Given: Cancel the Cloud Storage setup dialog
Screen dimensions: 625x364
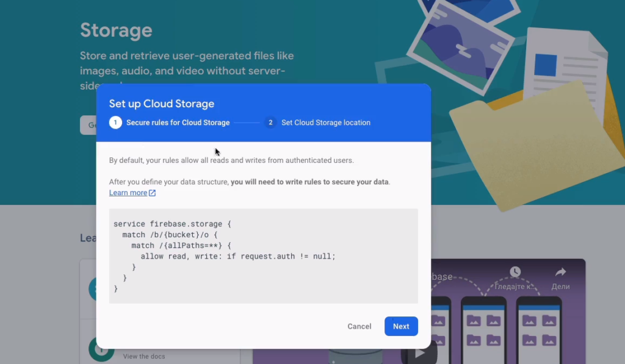Looking at the screenshot, I should pyautogui.click(x=359, y=326).
